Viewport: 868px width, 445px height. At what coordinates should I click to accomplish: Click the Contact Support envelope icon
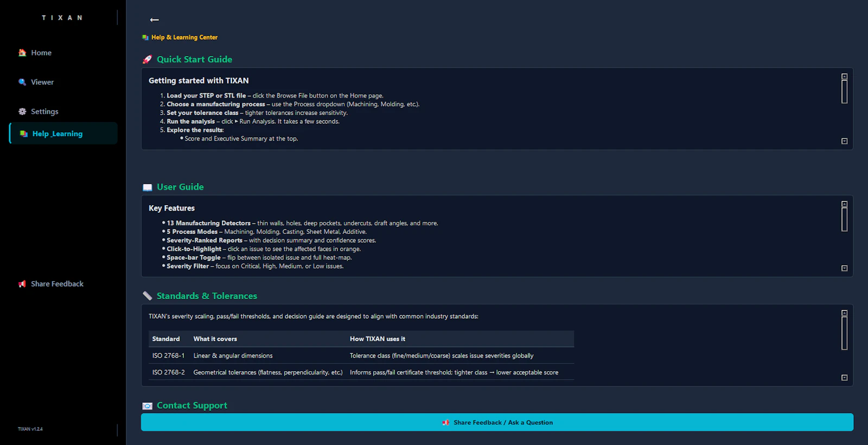(147, 406)
